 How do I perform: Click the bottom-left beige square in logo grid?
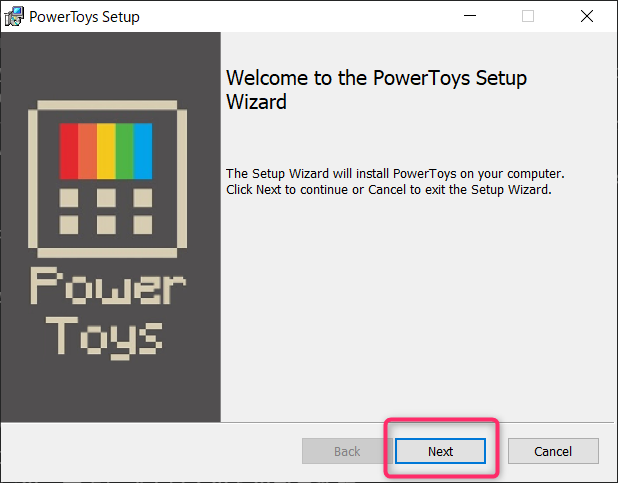click(x=69, y=225)
